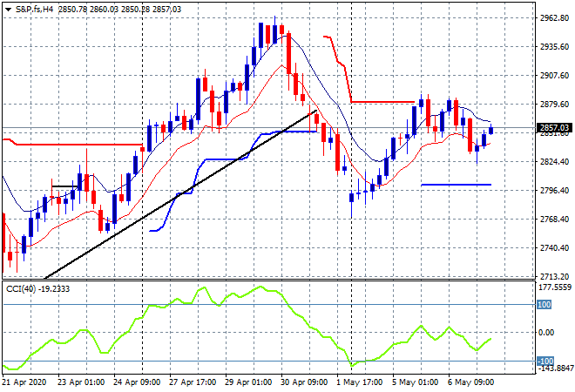Click price level 2824.40 on the axis
Image resolution: width=575 pixels, height=392 pixels.
(554, 162)
